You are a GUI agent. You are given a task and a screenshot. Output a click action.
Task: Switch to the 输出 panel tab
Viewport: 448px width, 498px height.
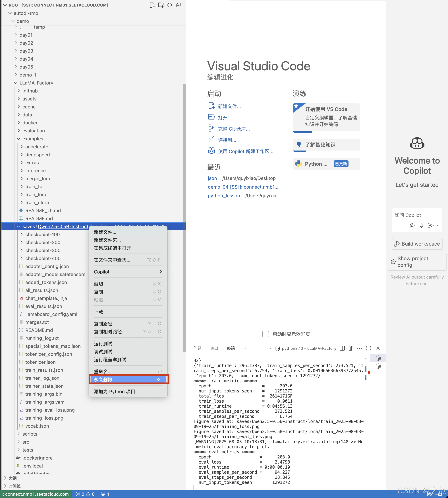click(x=214, y=348)
